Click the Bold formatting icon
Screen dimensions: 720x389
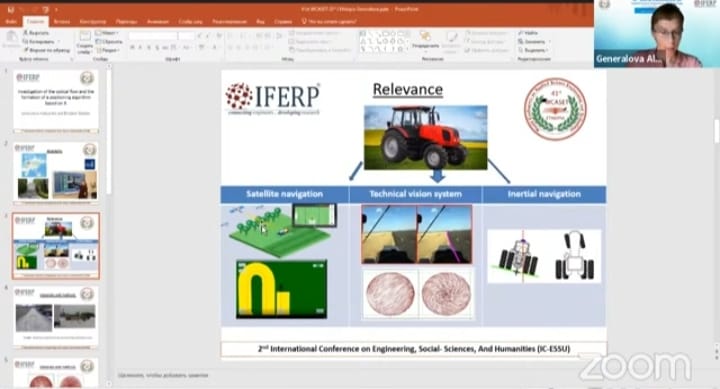click(x=132, y=47)
